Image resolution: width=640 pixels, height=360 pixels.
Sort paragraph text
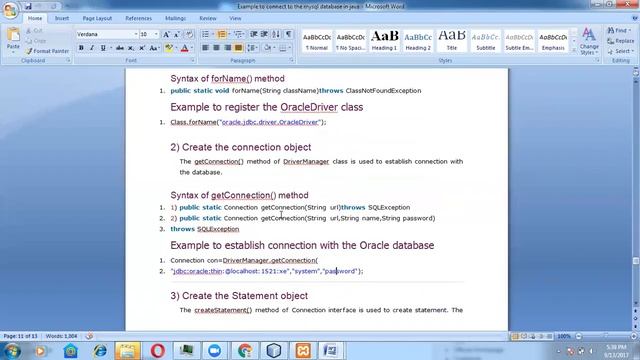tap(276, 34)
